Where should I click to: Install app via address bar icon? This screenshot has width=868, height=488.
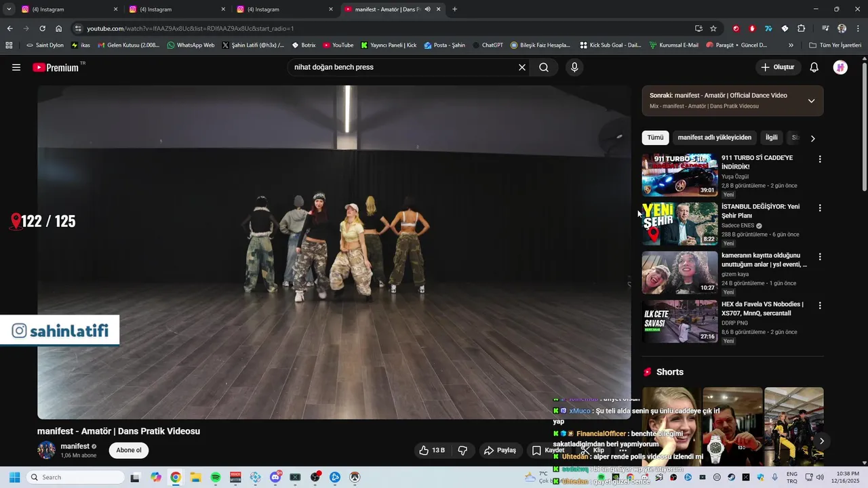click(x=698, y=28)
